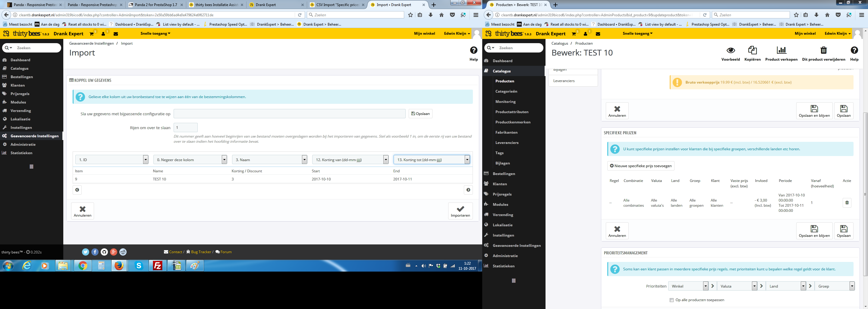Open Product verkopen statistics icon

pos(781,51)
